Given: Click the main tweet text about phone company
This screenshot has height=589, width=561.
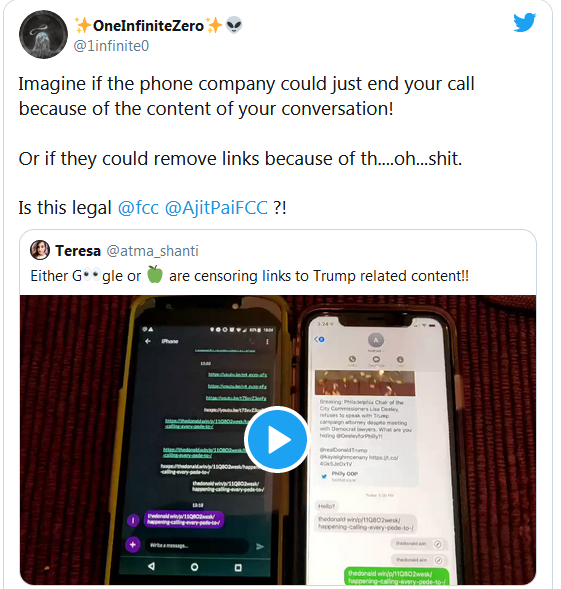Looking at the screenshot, I should click(246, 96).
